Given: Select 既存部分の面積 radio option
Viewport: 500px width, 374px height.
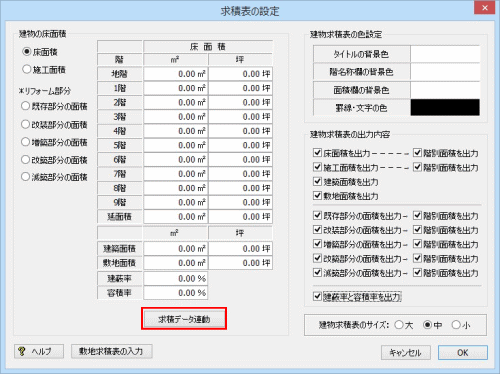Looking at the screenshot, I should 25,106.
